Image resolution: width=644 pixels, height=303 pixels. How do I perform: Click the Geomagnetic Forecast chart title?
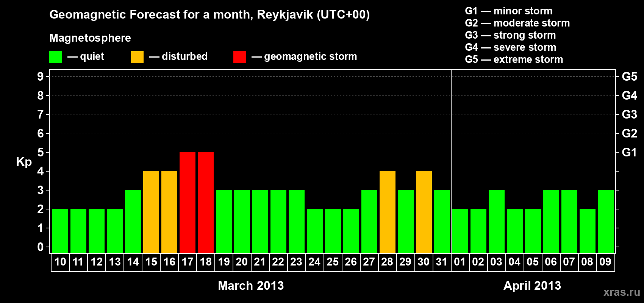point(209,15)
